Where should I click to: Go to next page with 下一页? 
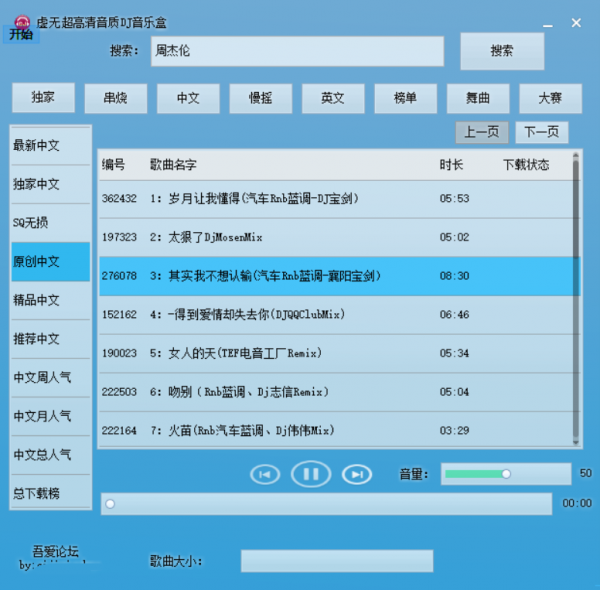[x=541, y=132]
